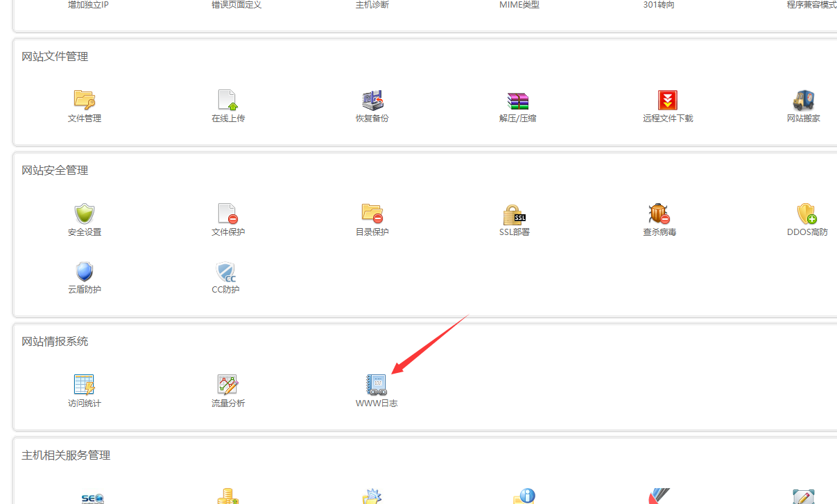Viewport: 837px width, 504px height.
Task: Open the 安全设置 green shield icon
Action: [85, 214]
